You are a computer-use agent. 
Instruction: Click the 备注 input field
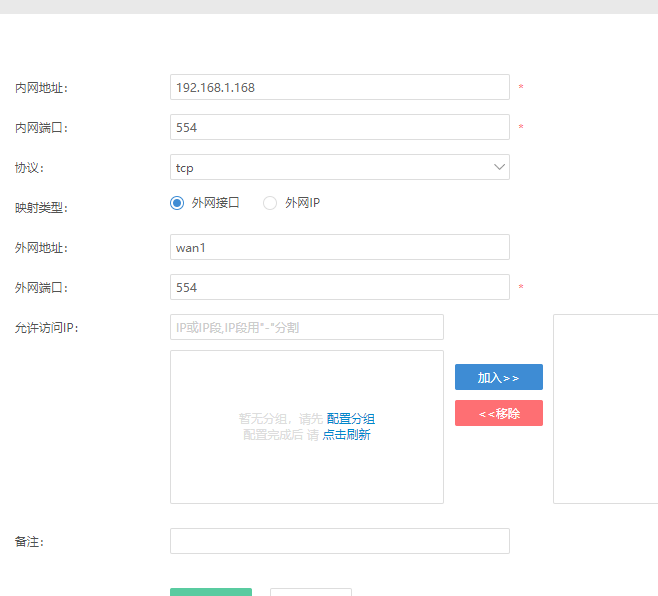point(339,541)
